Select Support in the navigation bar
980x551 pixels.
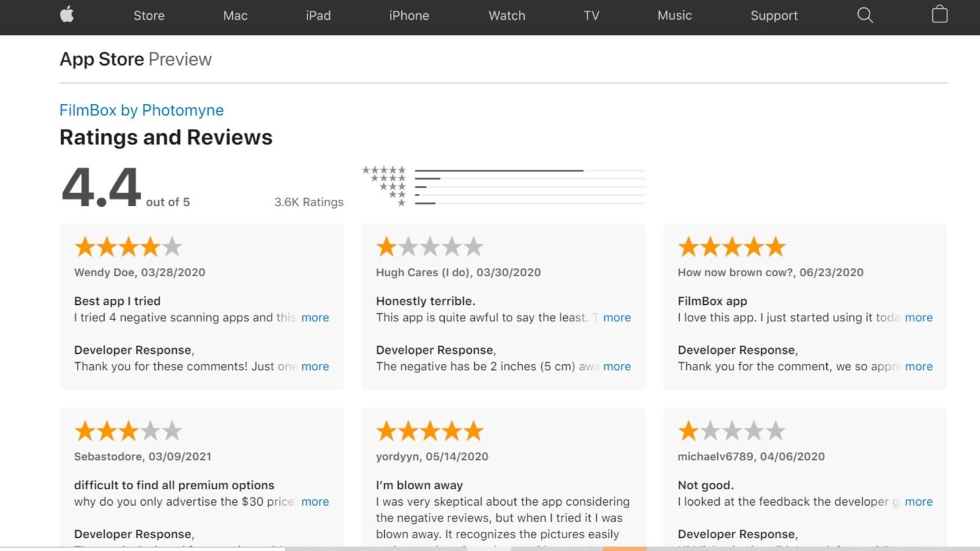coord(774,16)
